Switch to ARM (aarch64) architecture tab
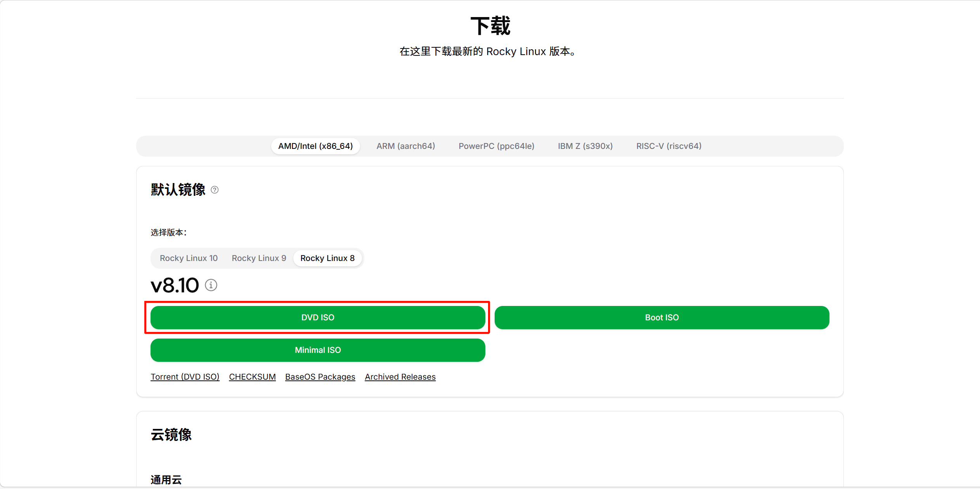The width and height of the screenshot is (980, 489). click(x=405, y=146)
